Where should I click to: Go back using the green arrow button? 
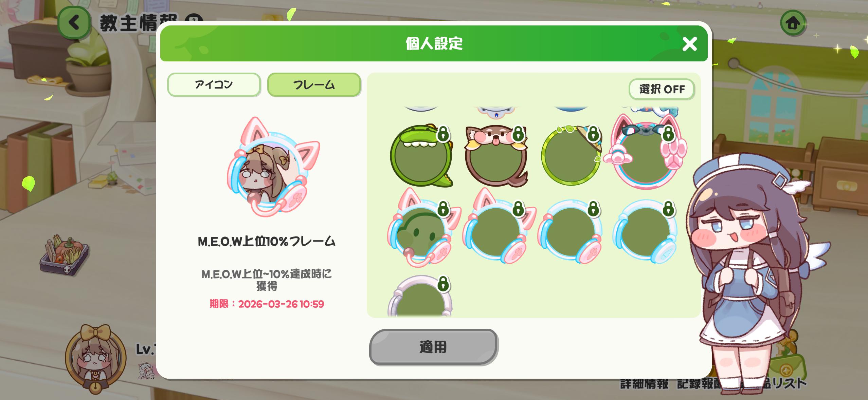[x=74, y=23]
